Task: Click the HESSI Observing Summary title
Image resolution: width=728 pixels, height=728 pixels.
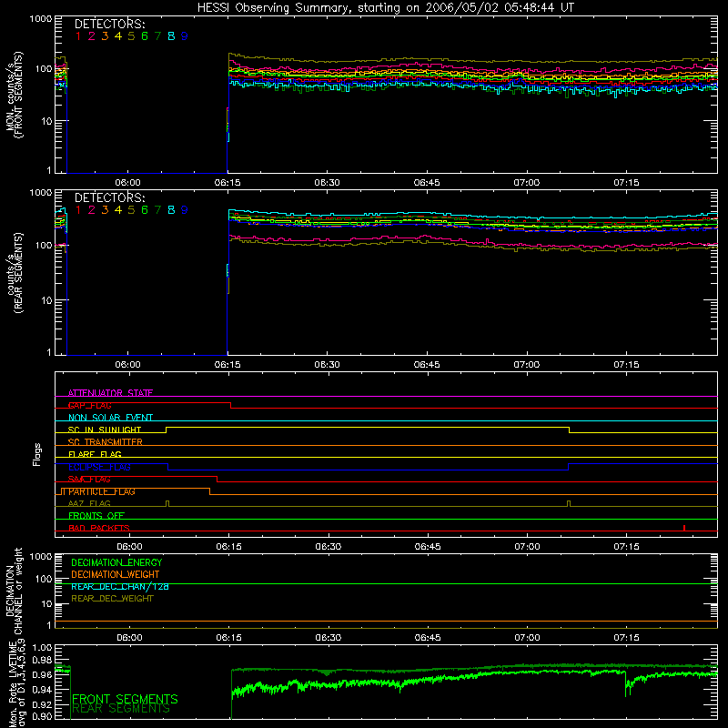Action: (385, 8)
